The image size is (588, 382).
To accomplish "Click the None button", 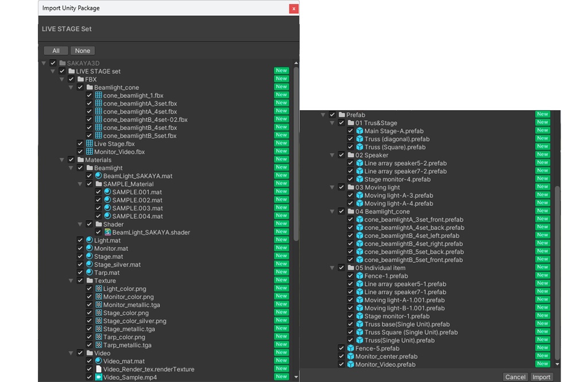I will pos(83,50).
